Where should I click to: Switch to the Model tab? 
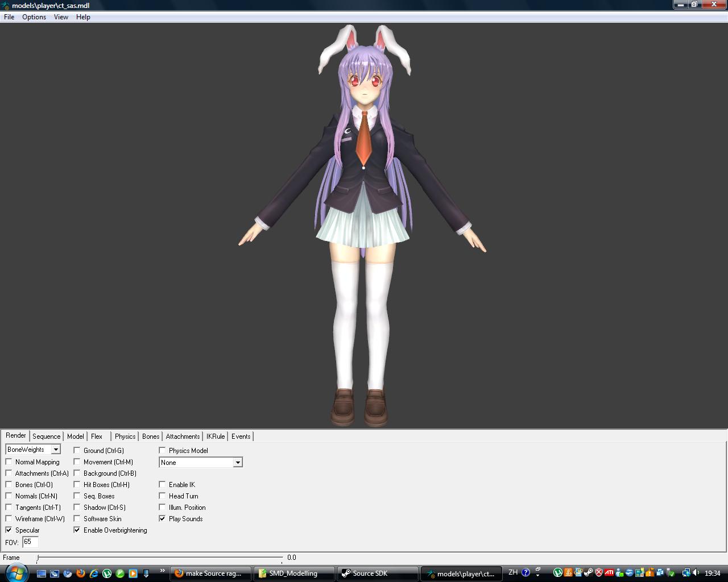(x=75, y=436)
